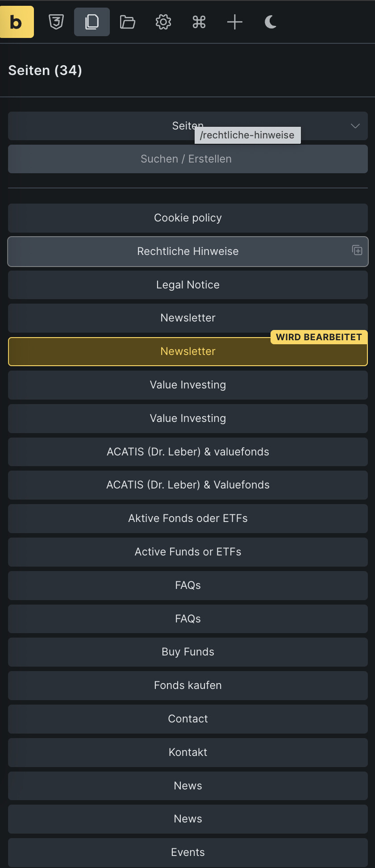Click the yellow Bricks logo icon
Viewport: 375px width, 868px height.
(x=17, y=22)
